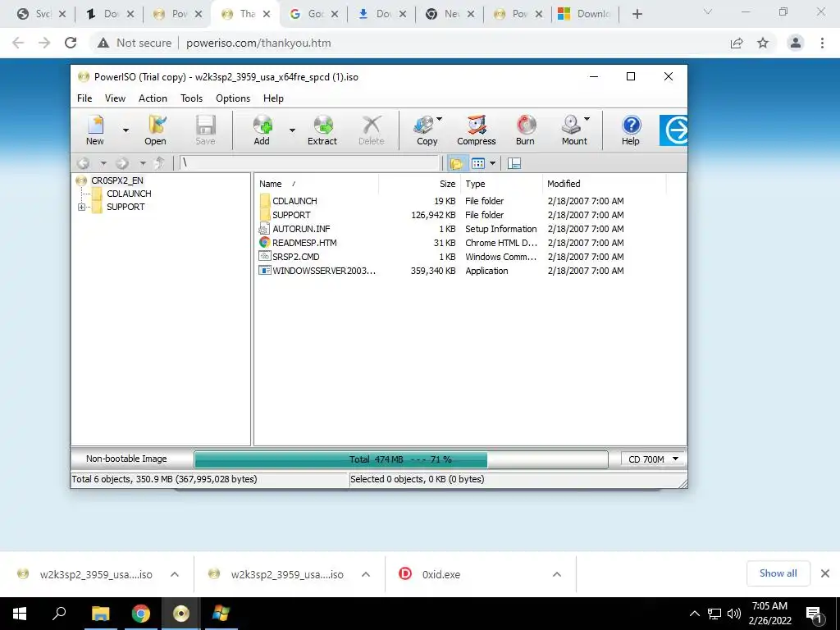Select the AUTORUN.INF file
The height and width of the screenshot is (630, 840).
tap(301, 229)
